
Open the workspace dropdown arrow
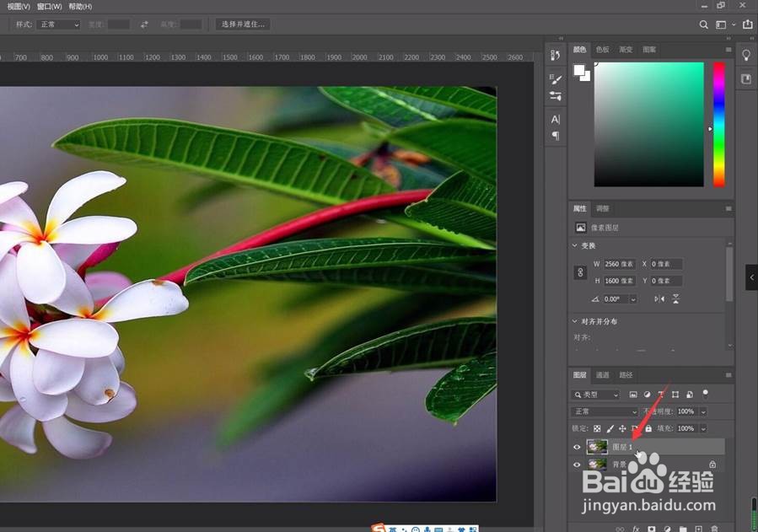[x=734, y=24]
